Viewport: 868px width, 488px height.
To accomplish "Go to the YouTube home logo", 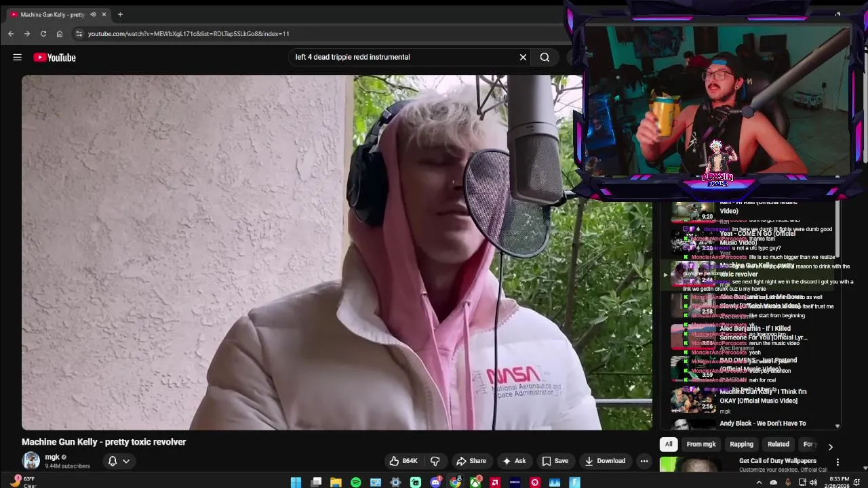I will pyautogui.click(x=55, y=58).
